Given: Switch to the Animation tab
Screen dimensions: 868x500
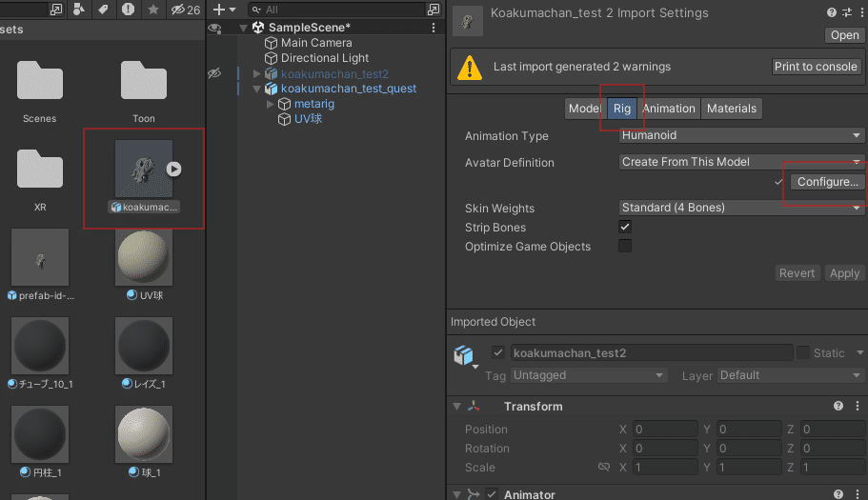Looking at the screenshot, I should [669, 109].
